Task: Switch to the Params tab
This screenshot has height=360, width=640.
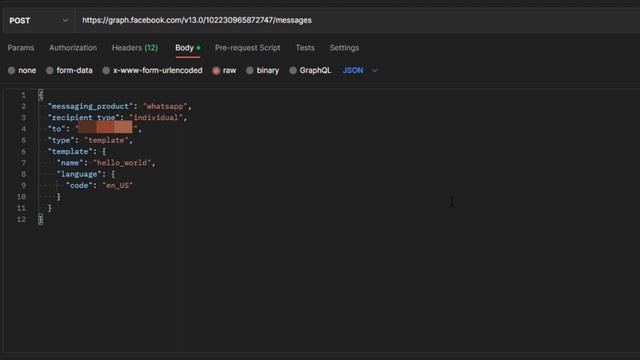Action: click(21, 48)
